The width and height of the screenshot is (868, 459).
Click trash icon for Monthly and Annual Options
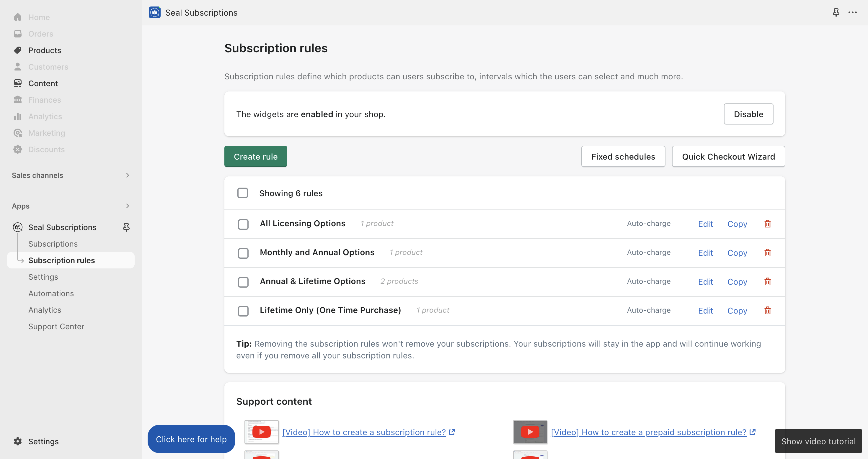(767, 253)
